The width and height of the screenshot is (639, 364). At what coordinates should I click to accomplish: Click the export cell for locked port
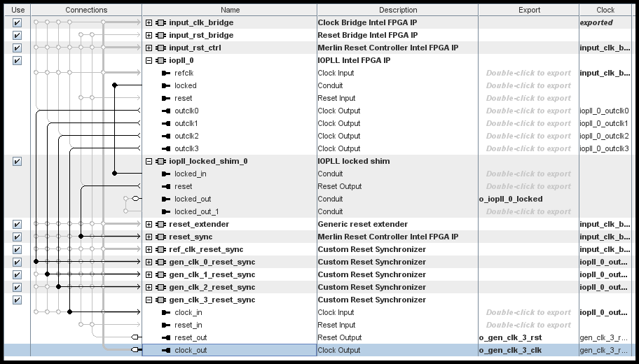coord(529,85)
